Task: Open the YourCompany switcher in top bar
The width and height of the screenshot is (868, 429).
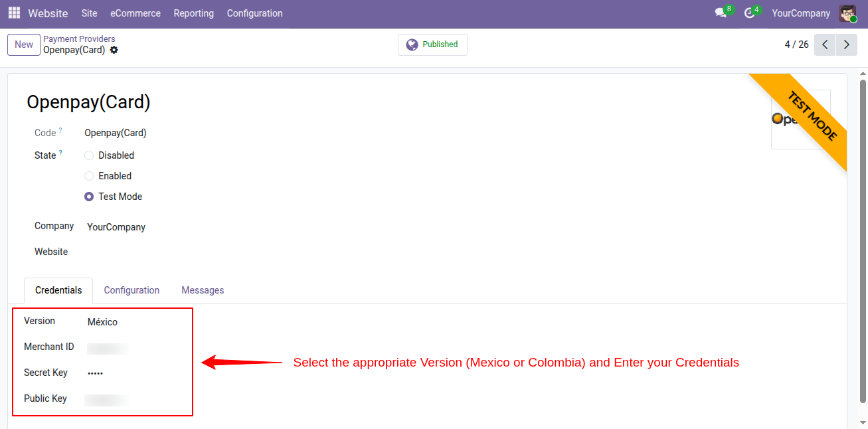Action: pyautogui.click(x=801, y=13)
